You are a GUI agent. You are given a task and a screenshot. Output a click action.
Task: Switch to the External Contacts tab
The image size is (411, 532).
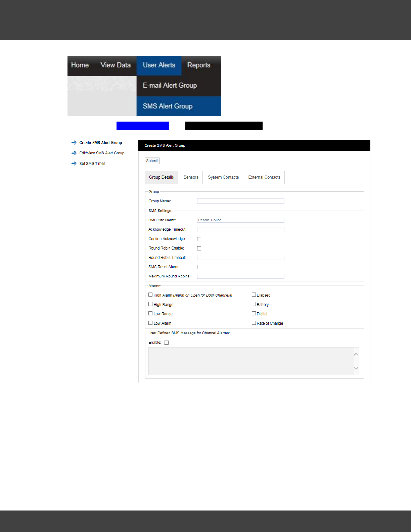pyautogui.click(x=264, y=177)
